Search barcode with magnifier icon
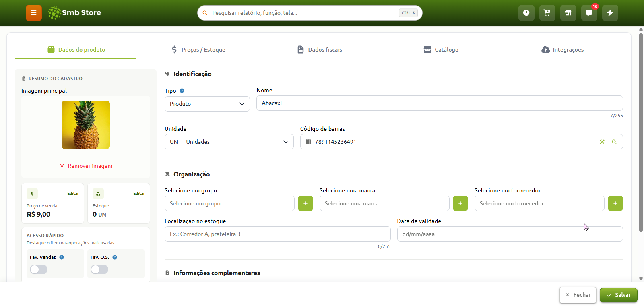Image resolution: width=644 pixels, height=308 pixels. (x=614, y=142)
